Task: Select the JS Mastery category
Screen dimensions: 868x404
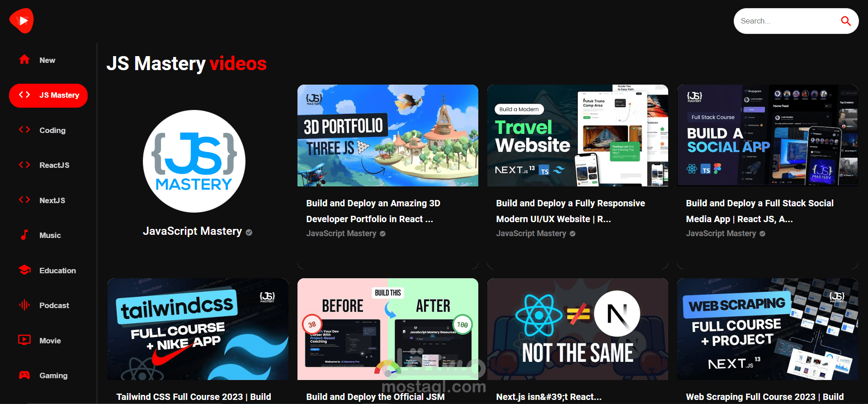Action: [48, 95]
